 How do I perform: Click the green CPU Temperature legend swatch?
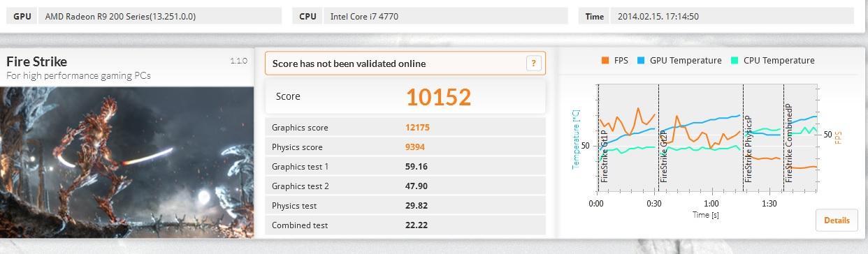(734, 61)
